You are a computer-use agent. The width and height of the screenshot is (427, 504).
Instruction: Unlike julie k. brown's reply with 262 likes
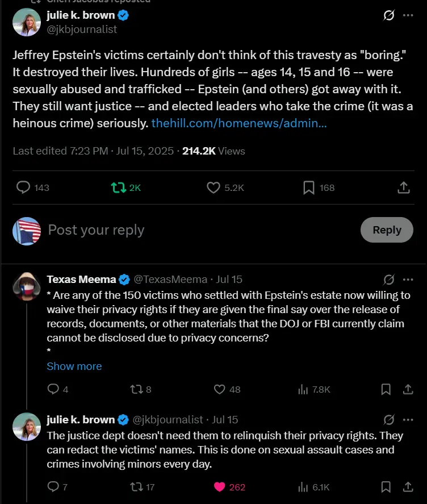click(x=220, y=487)
